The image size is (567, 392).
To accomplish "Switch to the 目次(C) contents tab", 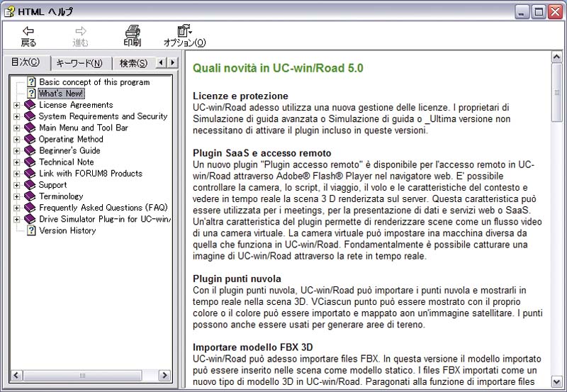I will coord(26,62).
